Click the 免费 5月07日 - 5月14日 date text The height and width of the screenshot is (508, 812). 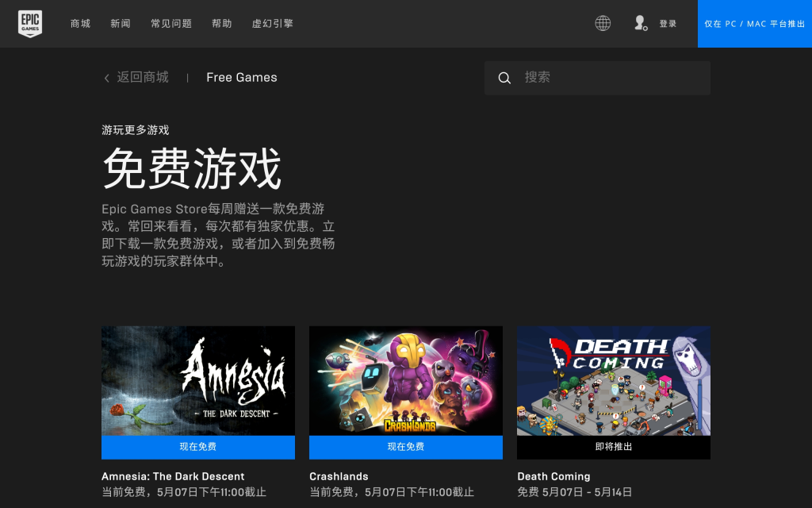click(574, 492)
